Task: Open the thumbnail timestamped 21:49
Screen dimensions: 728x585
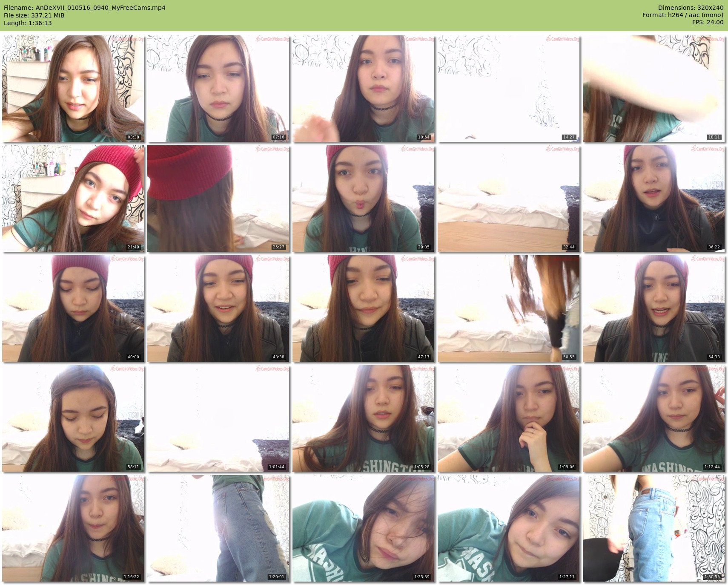Action: point(73,199)
